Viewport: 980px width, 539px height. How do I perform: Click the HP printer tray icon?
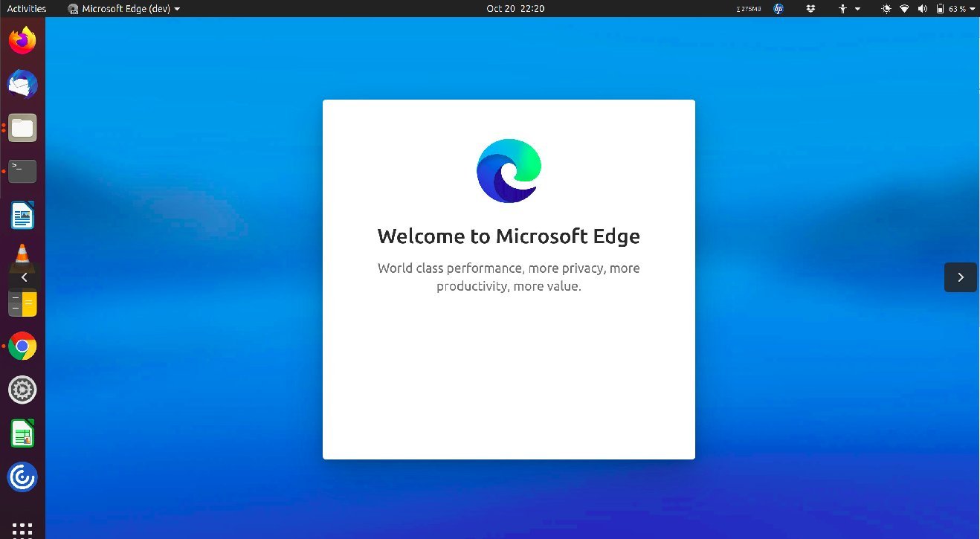pyautogui.click(x=777, y=8)
